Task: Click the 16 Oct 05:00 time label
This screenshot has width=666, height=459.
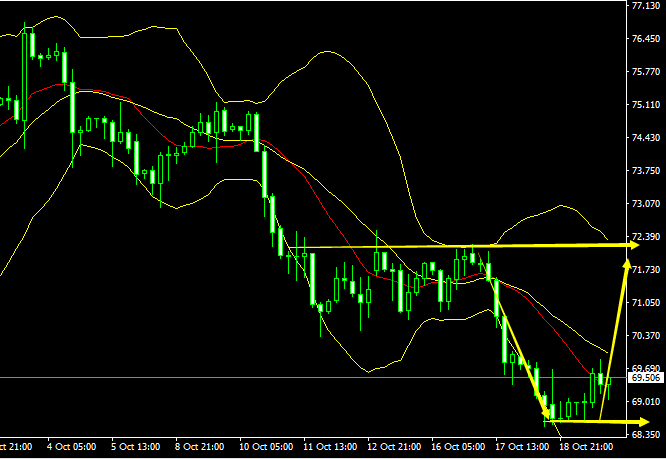Action: pos(458,447)
